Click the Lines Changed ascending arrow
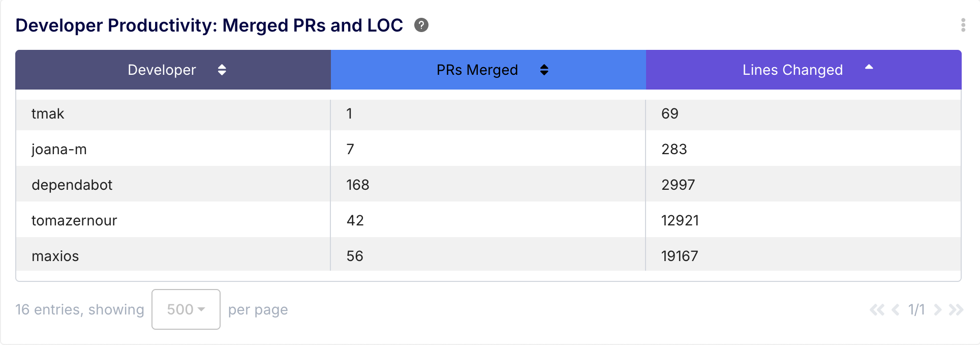980x345 pixels. [869, 67]
